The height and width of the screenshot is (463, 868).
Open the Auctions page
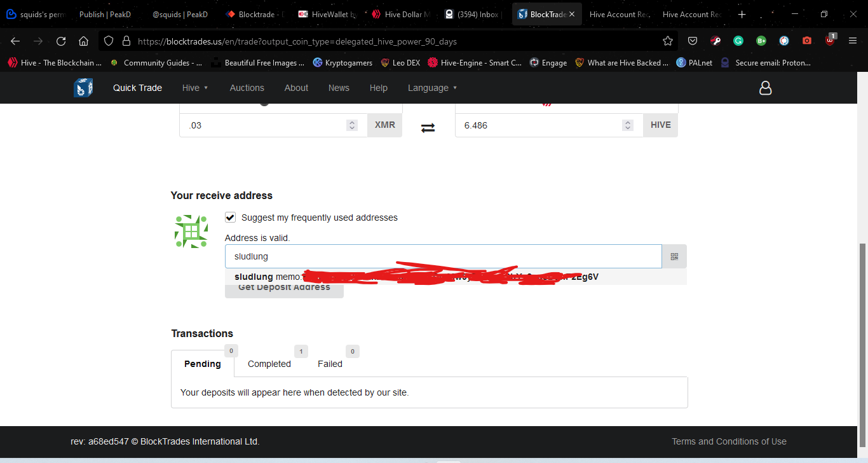point(247,88)
